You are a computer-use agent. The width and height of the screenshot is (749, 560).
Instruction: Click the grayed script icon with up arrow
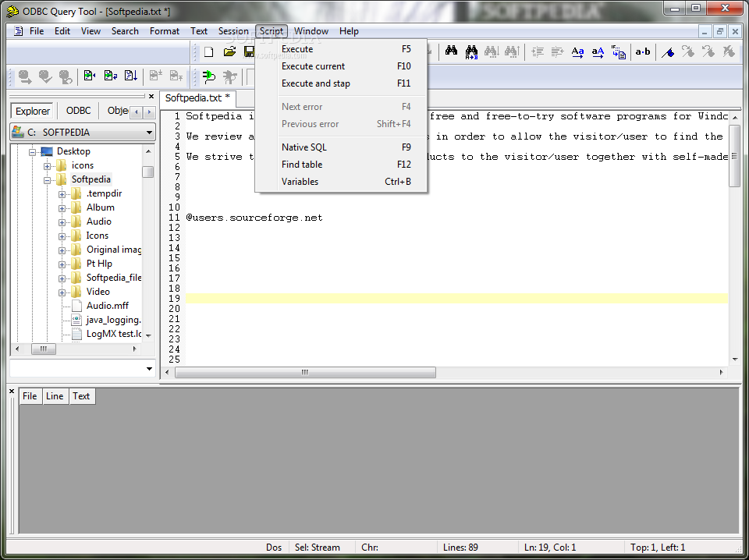click(x=176, y=76)
